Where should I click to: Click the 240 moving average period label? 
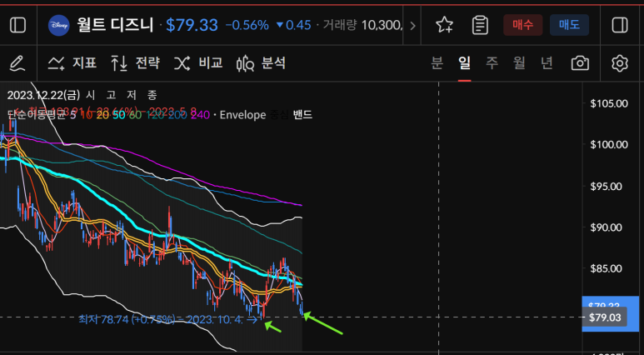[200, 115]
